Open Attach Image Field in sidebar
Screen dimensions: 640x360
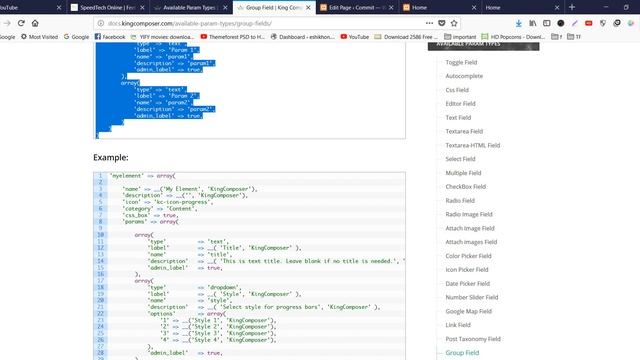coord(470,228)
